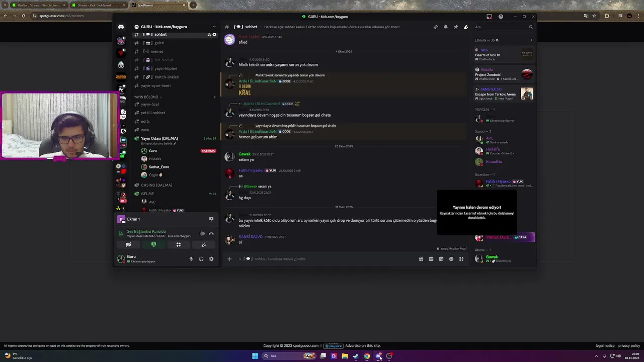Viewport: 644px width, 362px height.
Task: Reload the spotguessr page
Action: 23,16
